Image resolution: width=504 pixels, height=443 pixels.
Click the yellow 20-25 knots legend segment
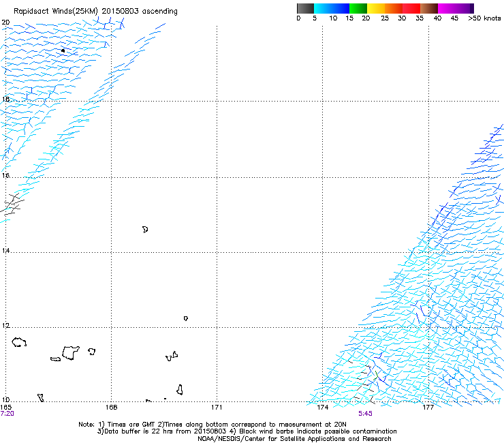click(376, 8)
